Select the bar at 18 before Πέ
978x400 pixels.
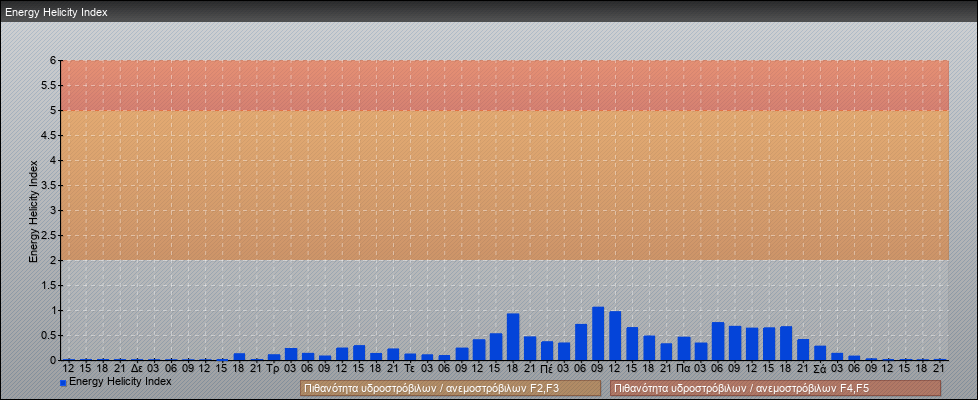coord(513,337)
